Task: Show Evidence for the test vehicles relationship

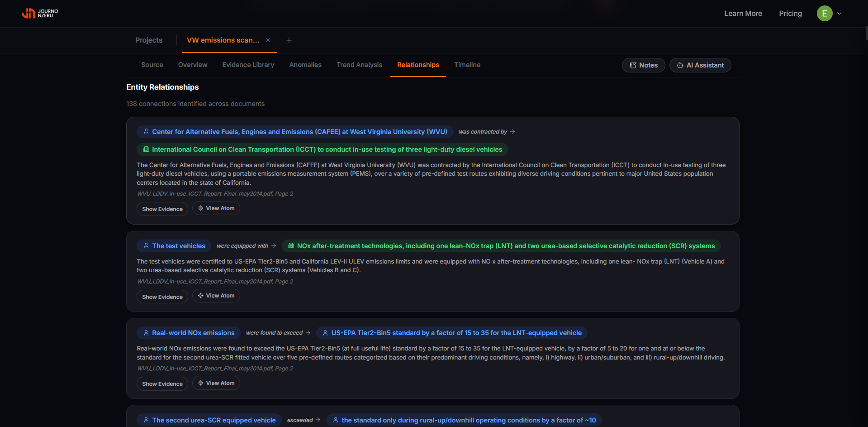Action: click(162, 297)
